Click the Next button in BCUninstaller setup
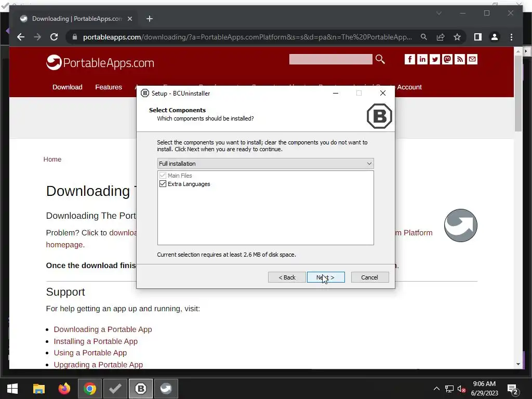This screenshot has width=532, height=399. (326, 277)
